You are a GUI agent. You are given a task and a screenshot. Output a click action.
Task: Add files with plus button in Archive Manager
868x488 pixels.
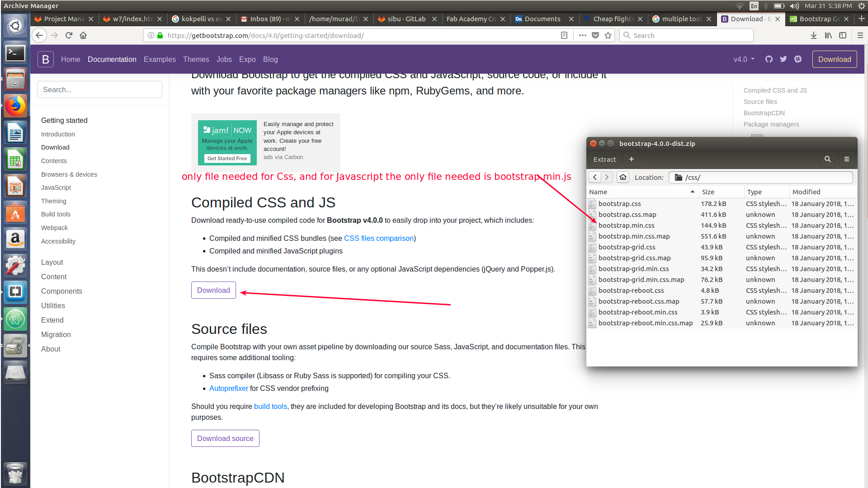pyautogui.click(x=632, y=159)
